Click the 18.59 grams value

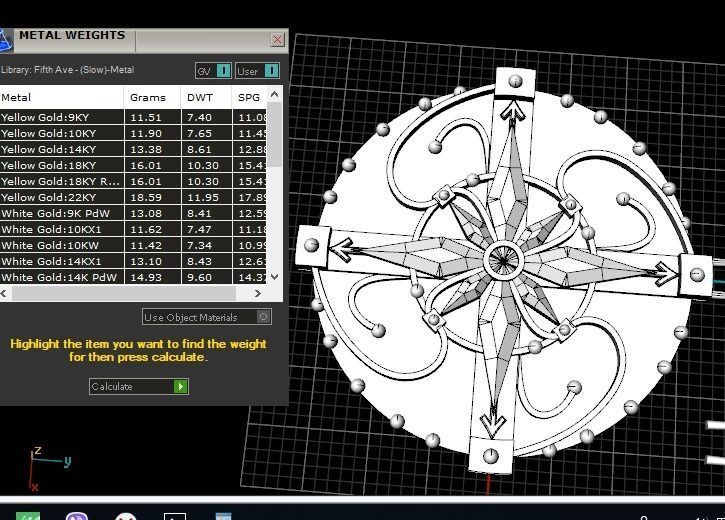coord(146,197)
